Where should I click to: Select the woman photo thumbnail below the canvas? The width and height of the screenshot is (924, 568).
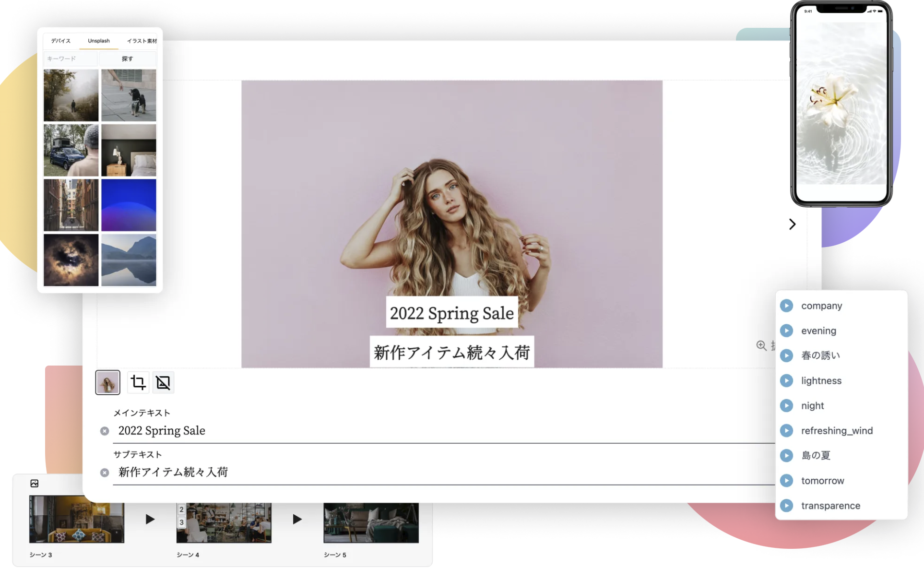pos(107,382)
